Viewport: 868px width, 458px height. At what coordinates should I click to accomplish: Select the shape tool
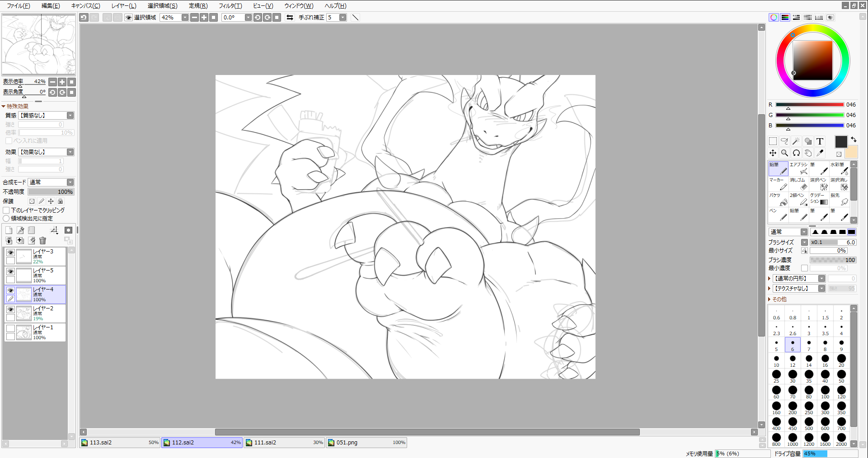coord(808,141)
